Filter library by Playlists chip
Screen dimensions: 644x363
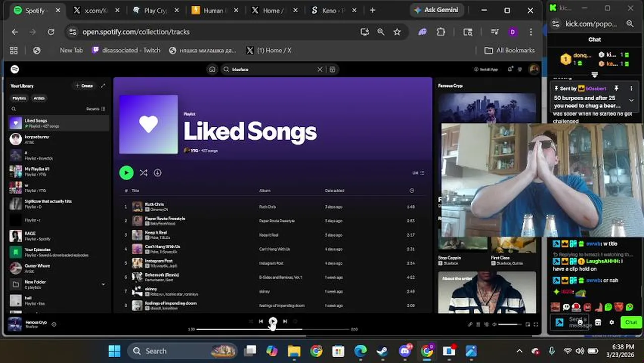tap(19, 98)
